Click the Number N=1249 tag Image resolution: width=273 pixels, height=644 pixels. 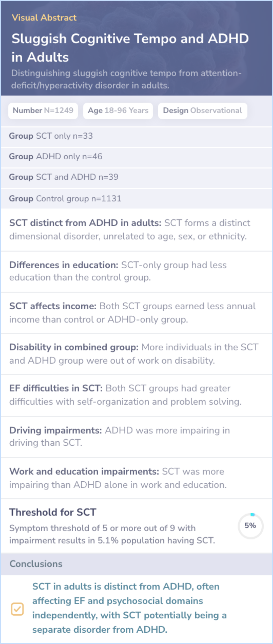click(x=43, y=111)
